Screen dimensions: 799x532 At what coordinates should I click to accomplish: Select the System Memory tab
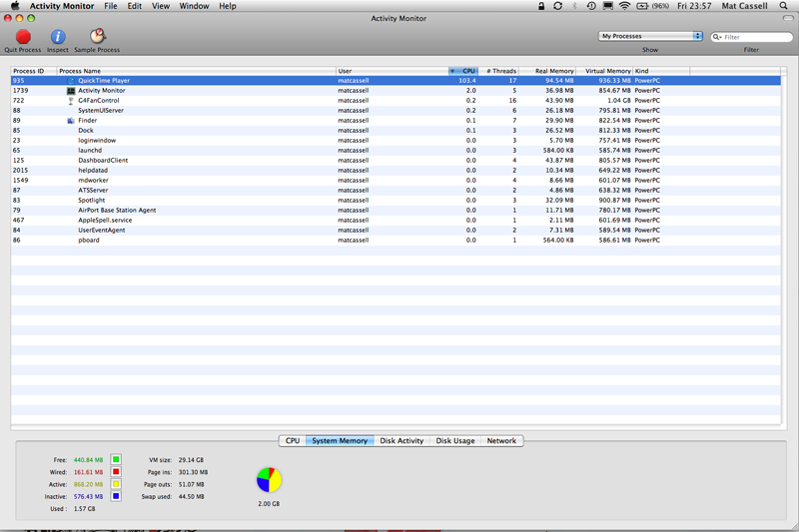click(x=340, y=441)
